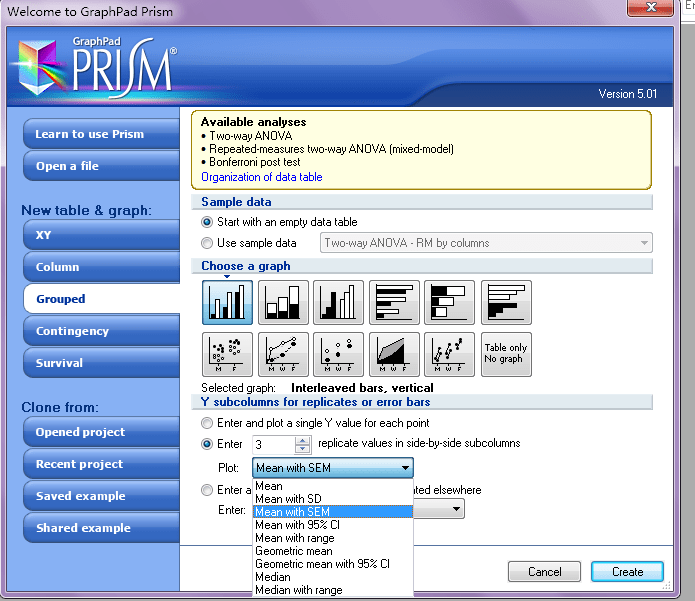The height and width of the screenshot is (601, 695).
Task: Select the interleaved horizontal bars graph icon
Action: [x=394, y=302]
